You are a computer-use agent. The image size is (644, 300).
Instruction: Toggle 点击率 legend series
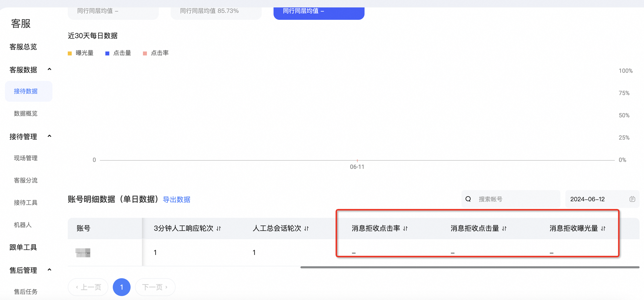(156, 53)
